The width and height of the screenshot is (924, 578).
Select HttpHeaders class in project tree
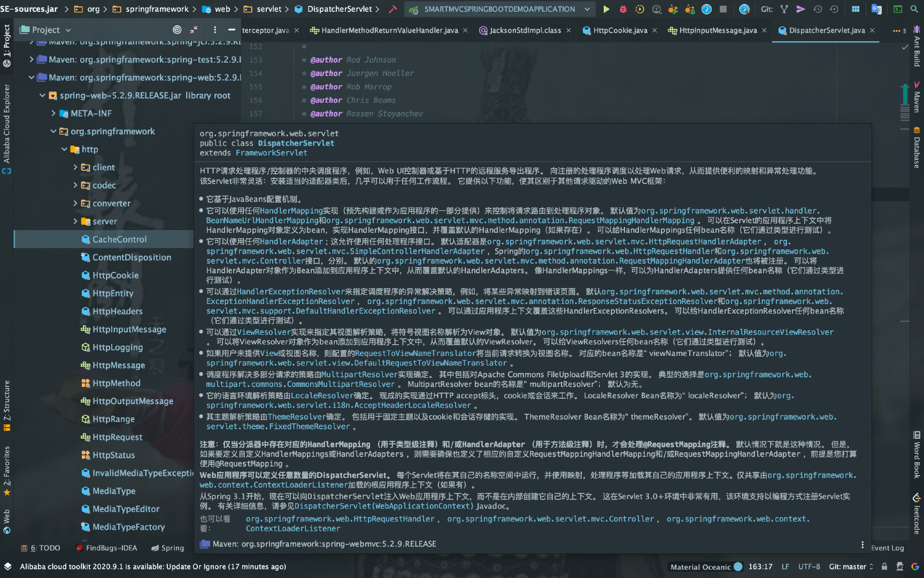(117, 311)
